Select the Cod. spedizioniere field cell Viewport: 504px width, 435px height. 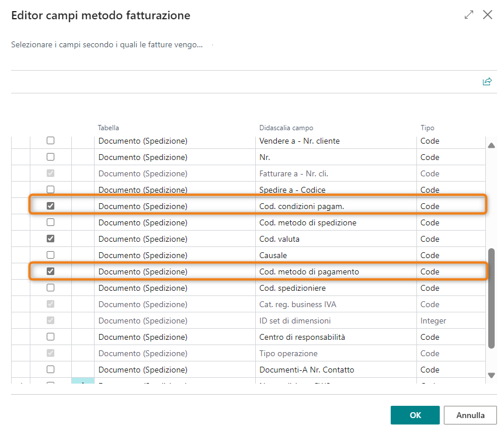click(293, 288)
